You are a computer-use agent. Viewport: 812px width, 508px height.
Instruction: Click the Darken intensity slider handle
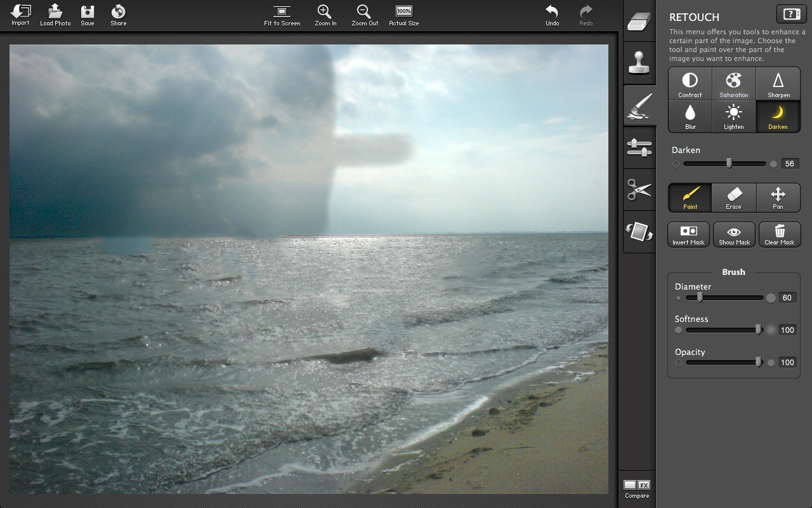coord(729,164)
